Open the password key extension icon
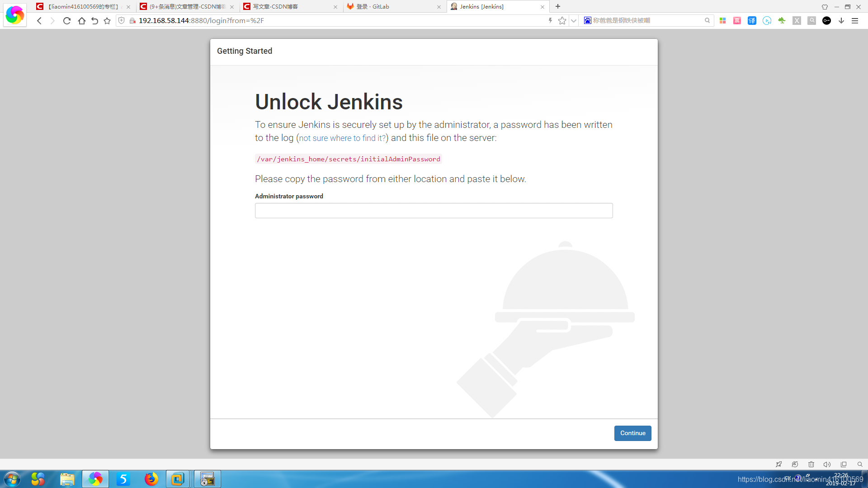Viewport: 868px width, 488px height. tap(826, 21)
